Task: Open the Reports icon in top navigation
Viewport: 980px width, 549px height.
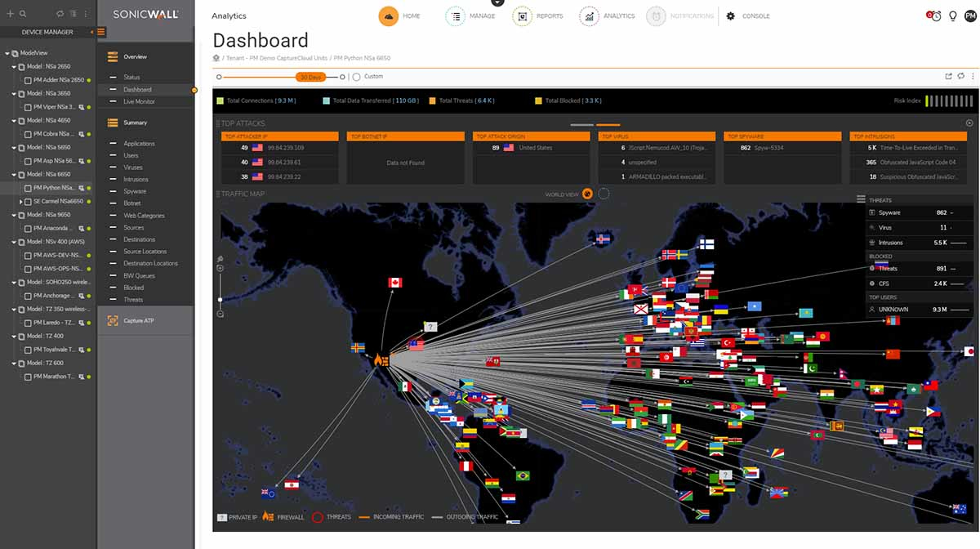Action: tap(523, 16)
